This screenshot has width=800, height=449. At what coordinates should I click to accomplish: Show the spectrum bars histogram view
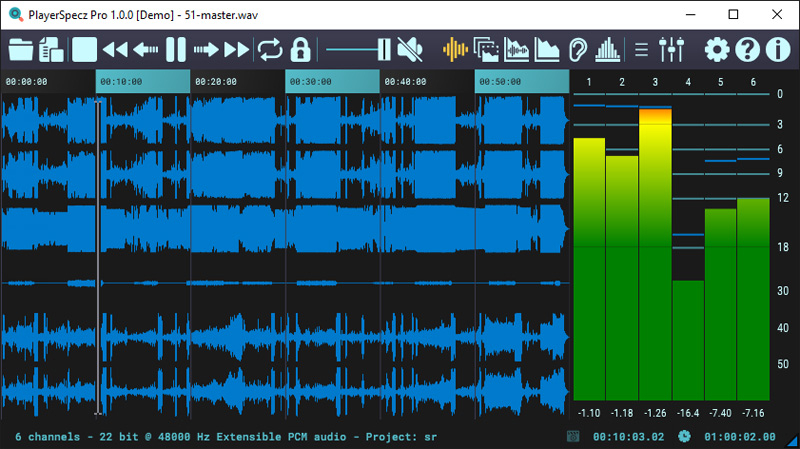point(607,49)
